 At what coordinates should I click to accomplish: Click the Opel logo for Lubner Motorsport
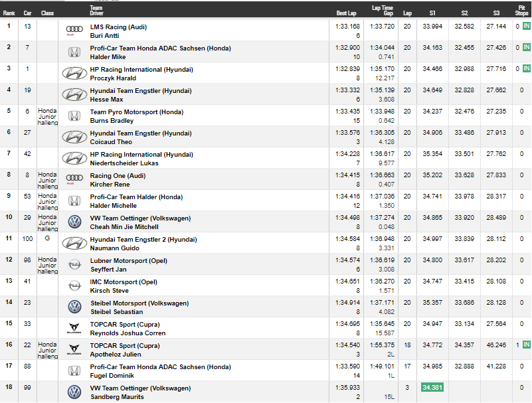coord(74,265)
